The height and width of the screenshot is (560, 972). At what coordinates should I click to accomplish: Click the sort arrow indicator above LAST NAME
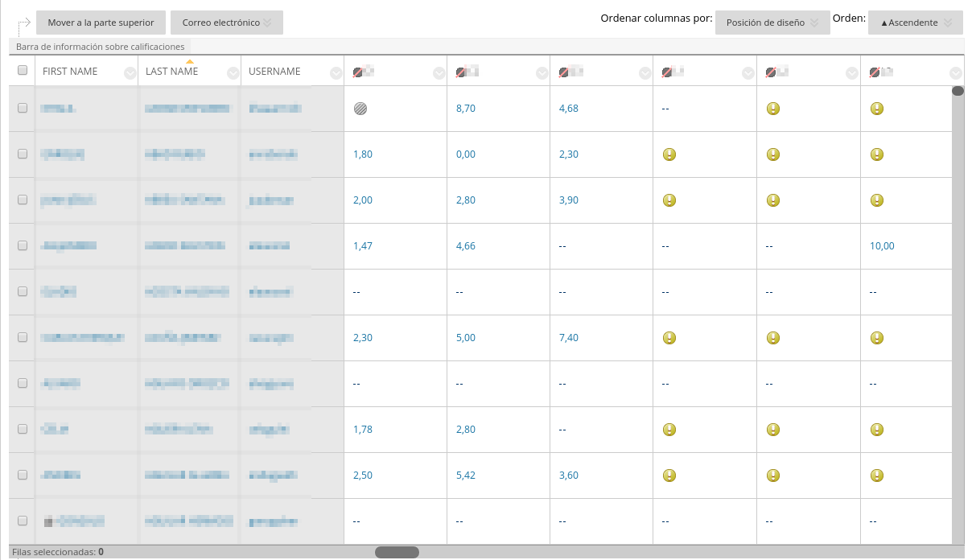tap(190, 61)
